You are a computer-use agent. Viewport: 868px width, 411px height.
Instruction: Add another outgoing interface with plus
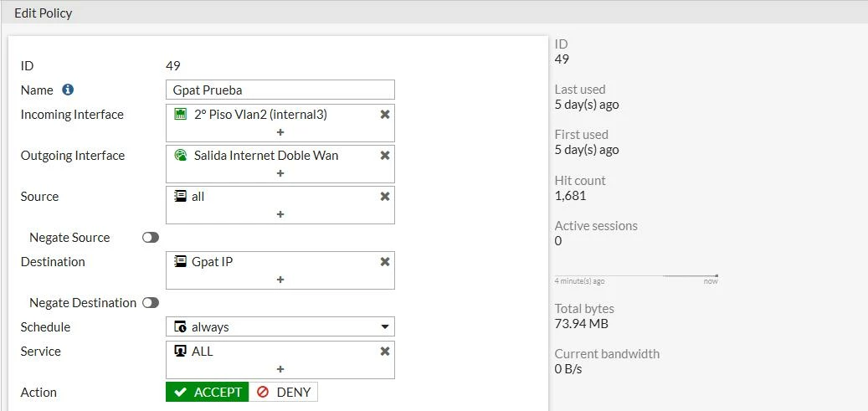[280, 173]
